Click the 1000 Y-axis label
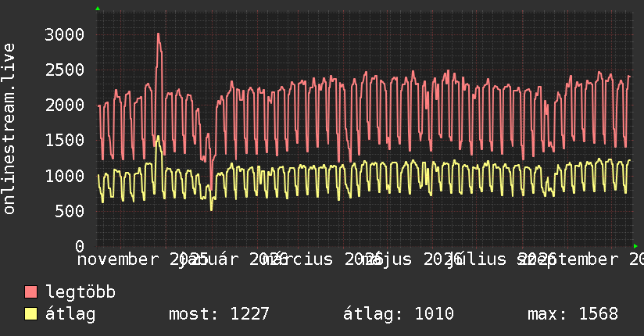Screen dimensions: 644x336 (x=65, y=176)
